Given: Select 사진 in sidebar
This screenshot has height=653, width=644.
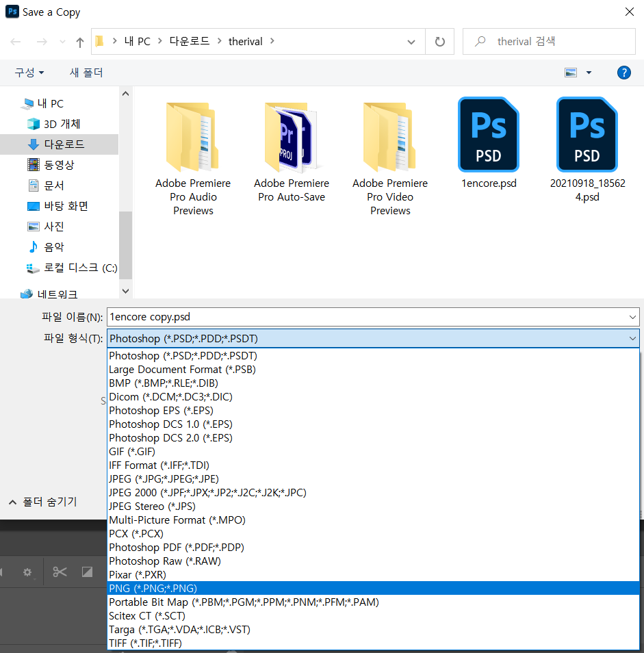Looking at the screenshot, I should [46, 226].
